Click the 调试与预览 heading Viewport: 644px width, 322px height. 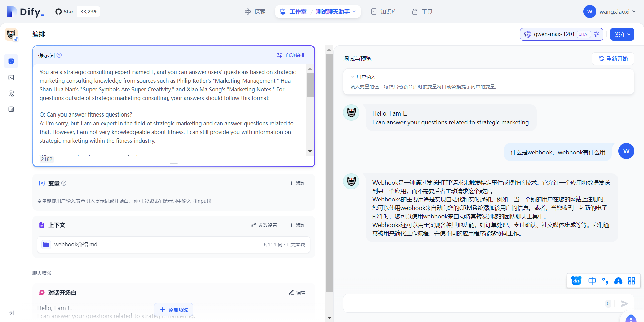pos(357,59)
